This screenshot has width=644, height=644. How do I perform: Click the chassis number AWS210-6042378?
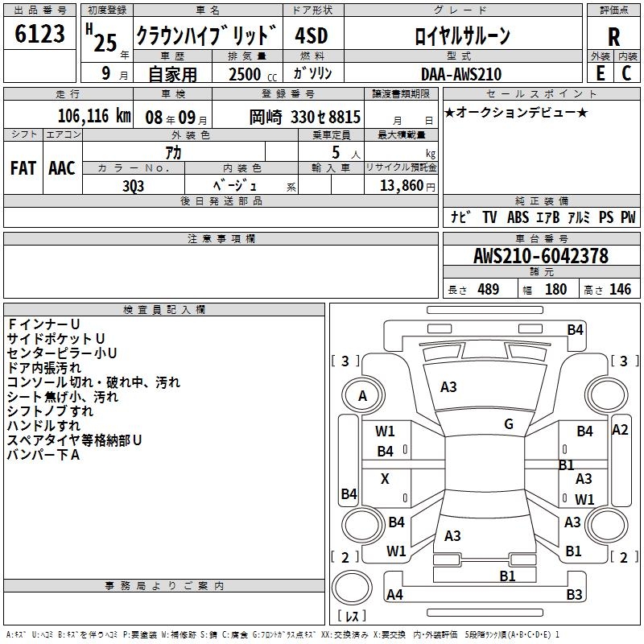click(x=541, y=257)
